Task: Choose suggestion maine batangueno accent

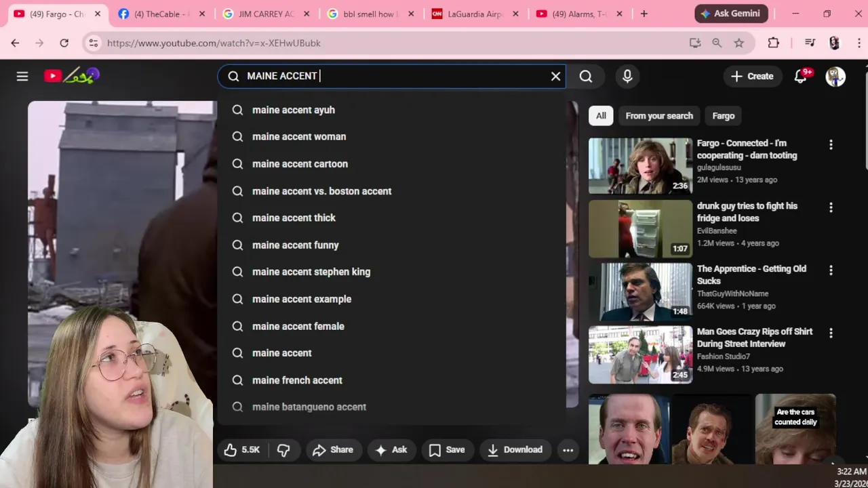Action: pos(391,407)
